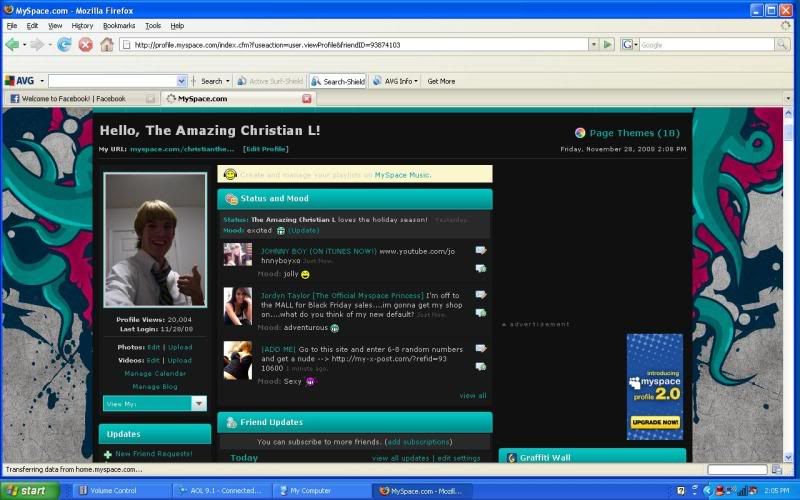Open the History menu
Viewport: 800px width, 500px height.
pyautogui.click(x=82, y=26)
